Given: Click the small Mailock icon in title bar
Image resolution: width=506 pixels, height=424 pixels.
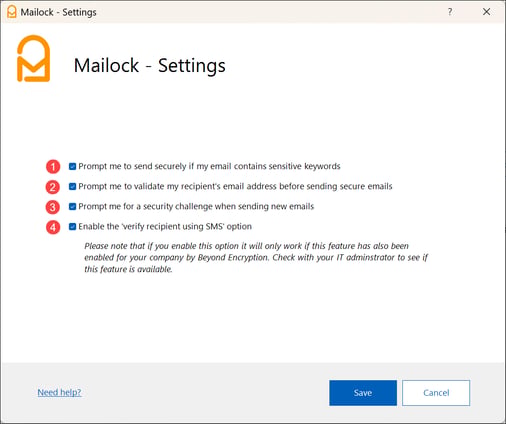Looking at the screenshot, I should click(12, 12).
